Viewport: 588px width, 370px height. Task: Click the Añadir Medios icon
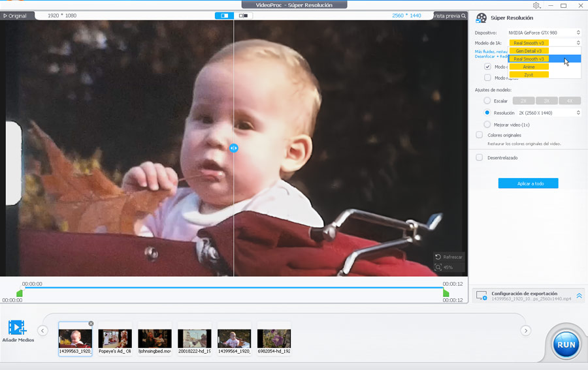[x=17, y=328]
